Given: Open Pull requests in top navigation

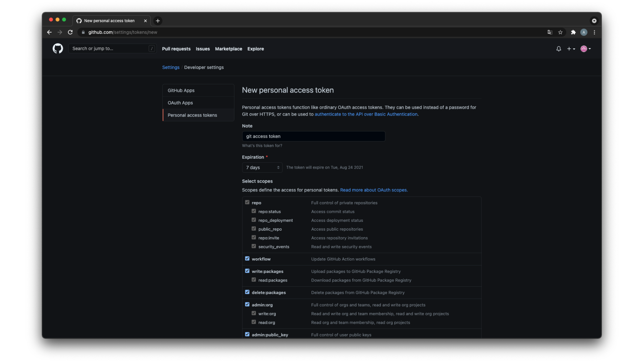Looking at the screenshot, I should click(x=176, y=49).
